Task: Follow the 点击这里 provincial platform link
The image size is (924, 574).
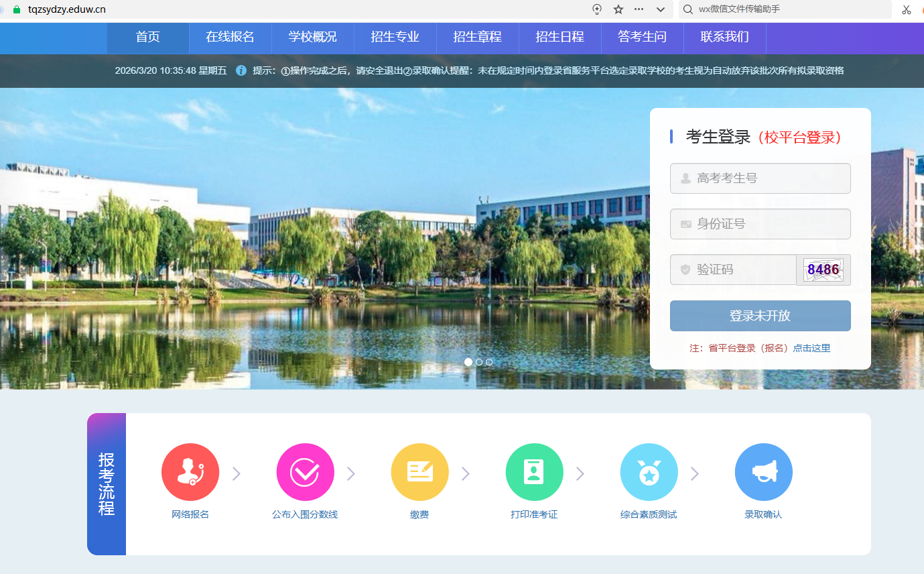Action: pos(811,348)
